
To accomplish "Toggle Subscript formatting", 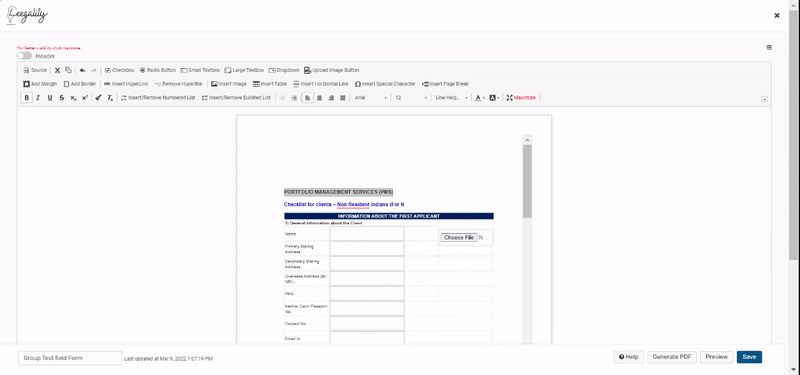I will [x=73, y=97].
